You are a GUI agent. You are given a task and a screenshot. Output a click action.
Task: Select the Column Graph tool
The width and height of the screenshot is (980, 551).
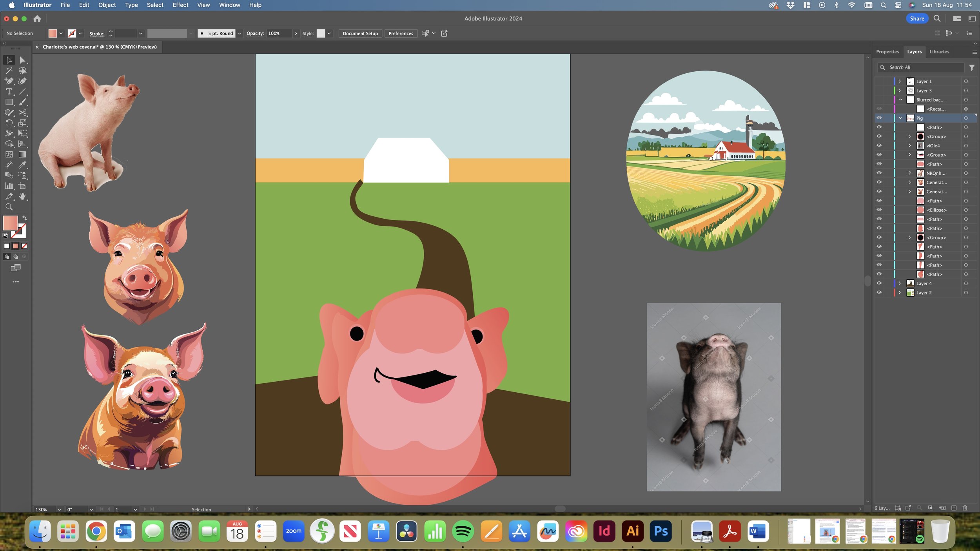pyautogui.click(x=9, y=186)
